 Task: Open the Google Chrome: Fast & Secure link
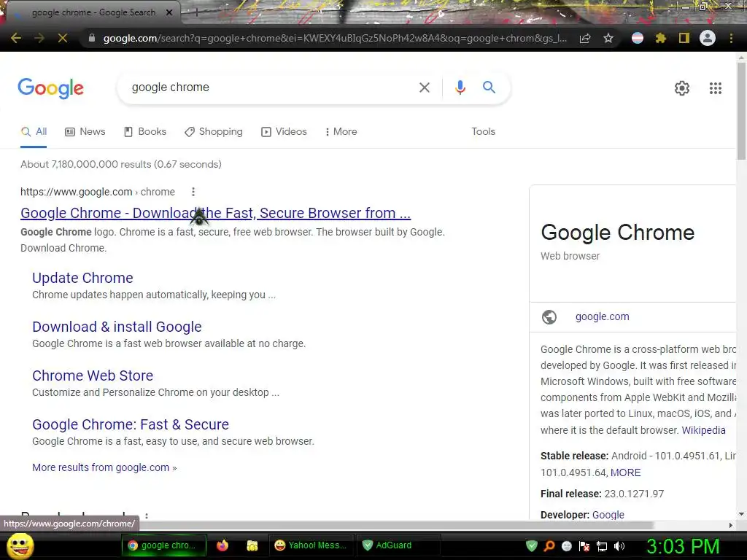click(130, 425)
